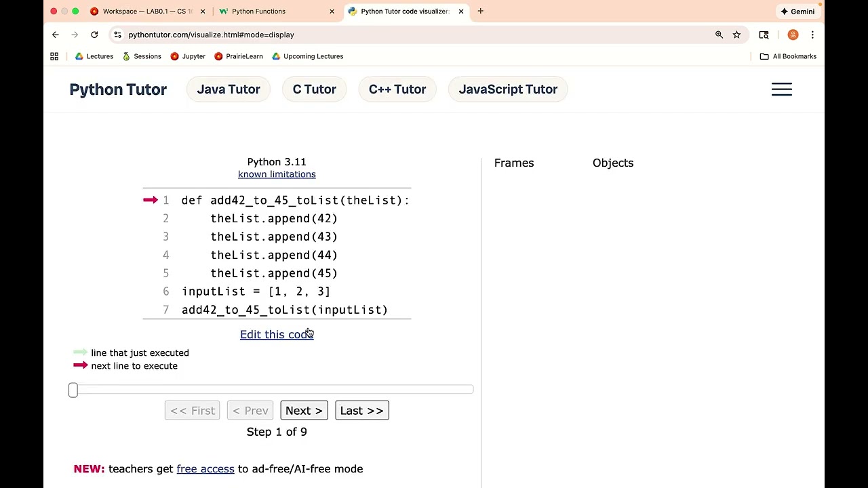Click code line add42_to_45_toList(inputList)
Screen dimensions: 868x488
[285, 310]
